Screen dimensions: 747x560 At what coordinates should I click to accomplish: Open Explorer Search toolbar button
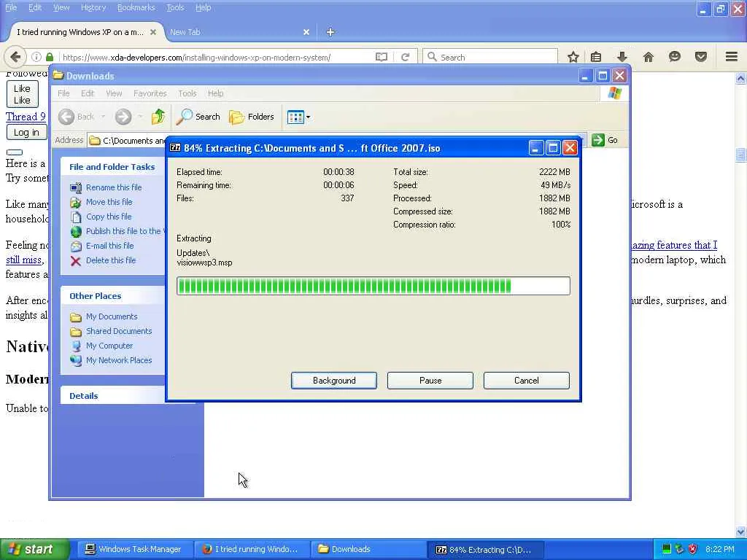tap(198, 117)
